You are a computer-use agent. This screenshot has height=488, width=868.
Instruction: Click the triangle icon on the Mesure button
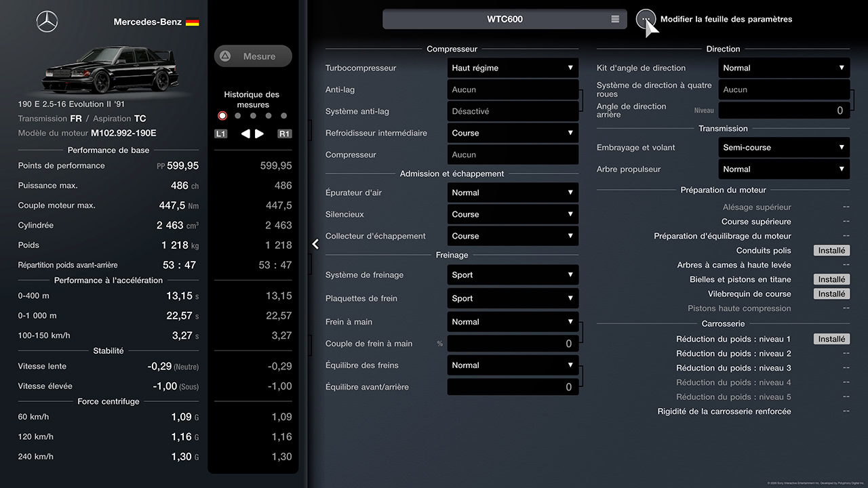point(225,56)
